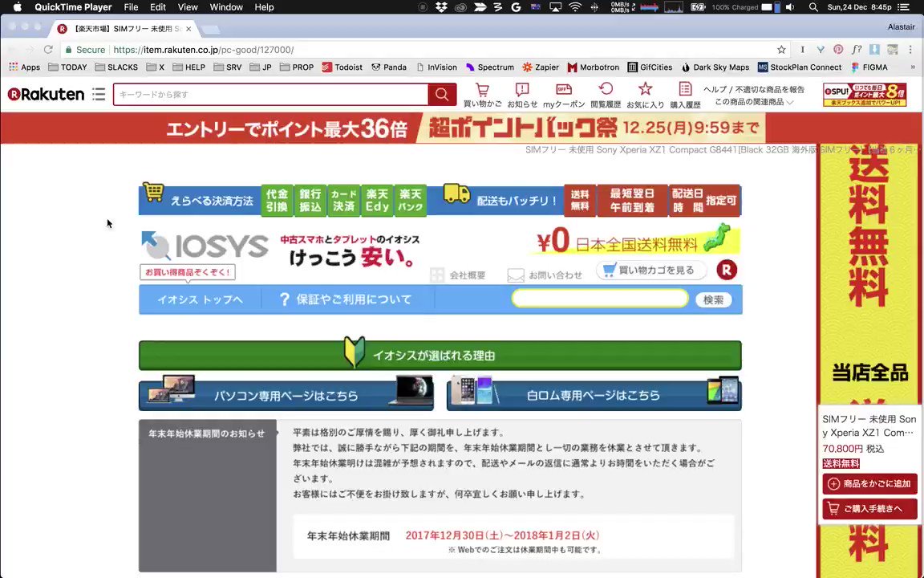Open the Notification Center menu bar icon

902,7
